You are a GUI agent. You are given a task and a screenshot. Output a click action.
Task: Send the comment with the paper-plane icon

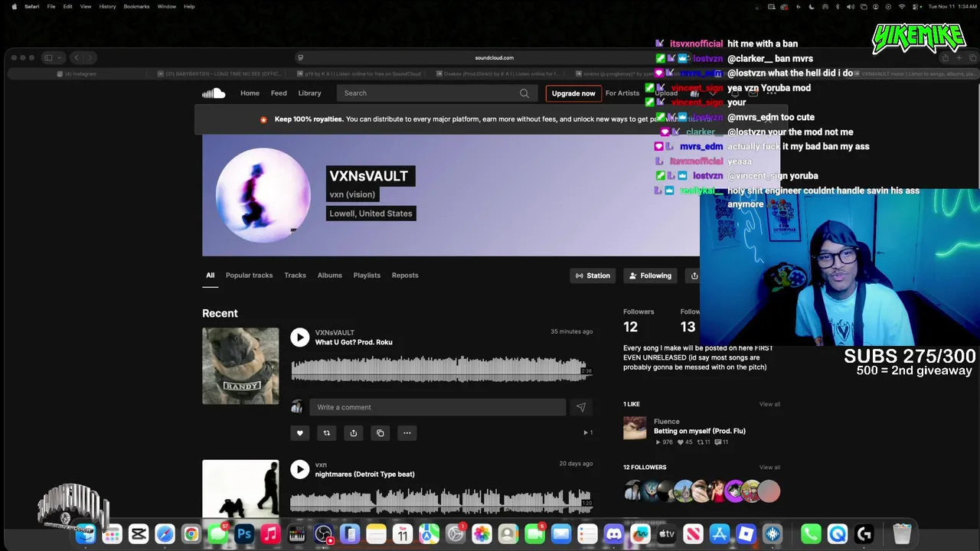pos(580,407)
